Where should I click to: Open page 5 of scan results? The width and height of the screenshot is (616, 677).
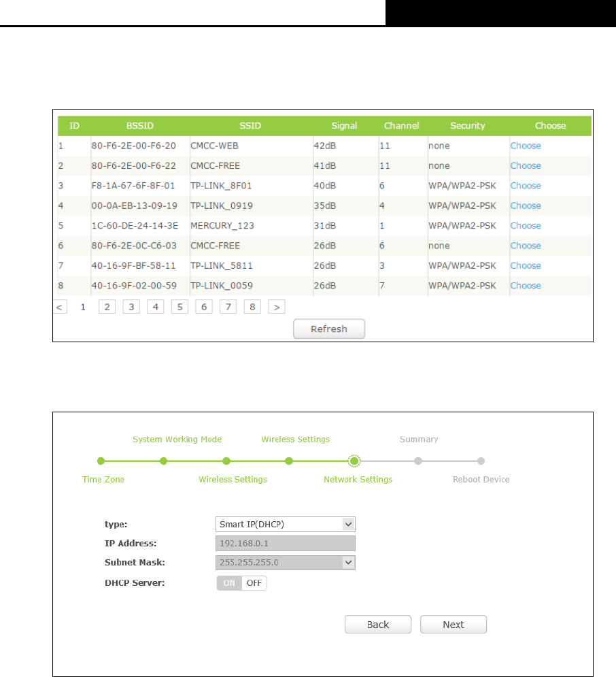[x=179, y=307]
